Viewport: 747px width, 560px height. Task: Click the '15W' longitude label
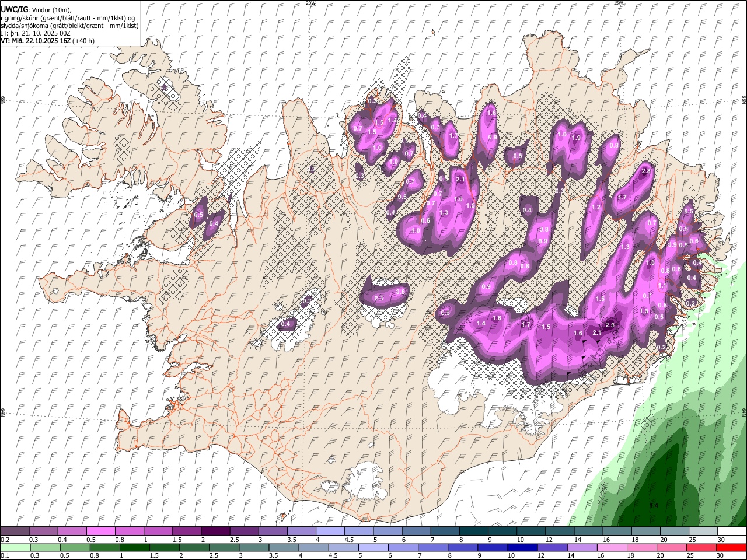click(618, 3)
